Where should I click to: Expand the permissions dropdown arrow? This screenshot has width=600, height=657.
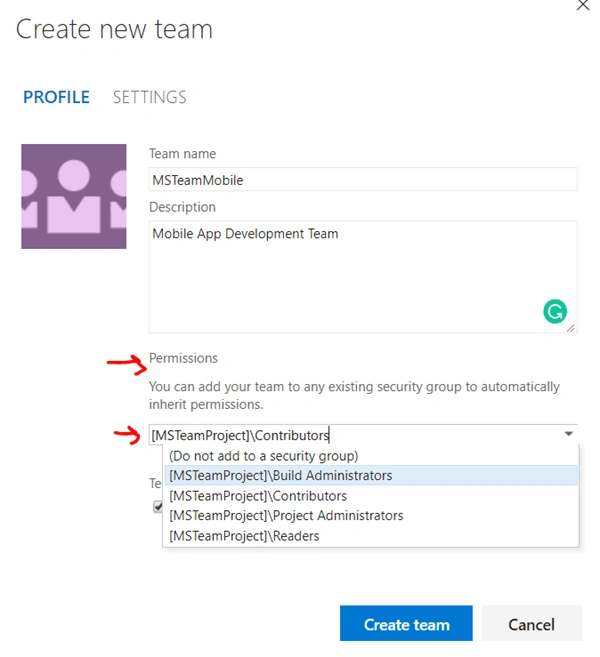coord(568,434)
